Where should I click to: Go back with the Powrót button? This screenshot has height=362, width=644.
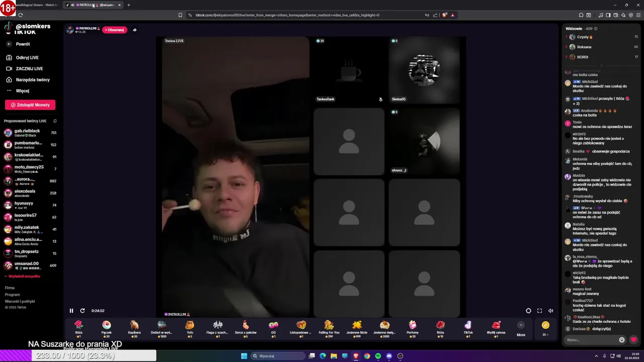19,44
